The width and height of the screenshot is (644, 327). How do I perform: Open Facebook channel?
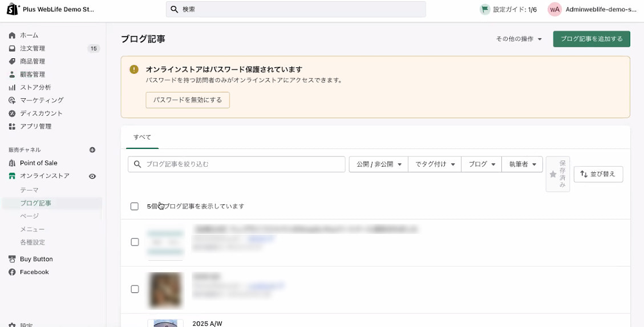(x=34, y=272)
